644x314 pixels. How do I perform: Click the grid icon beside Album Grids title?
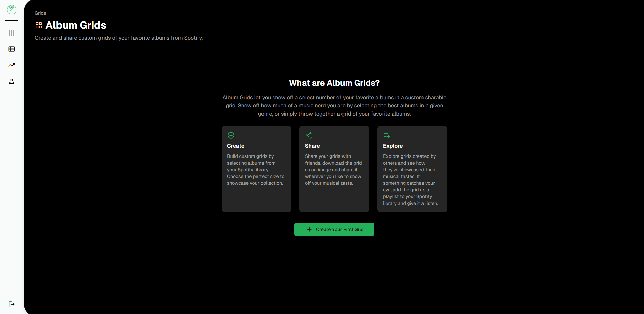click(x=39, y=25)
